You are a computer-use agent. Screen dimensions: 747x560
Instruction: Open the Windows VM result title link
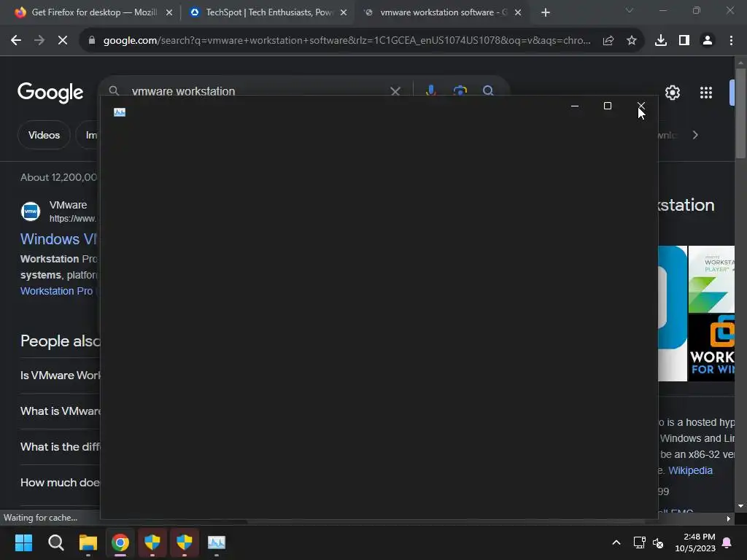coord(58,239)
